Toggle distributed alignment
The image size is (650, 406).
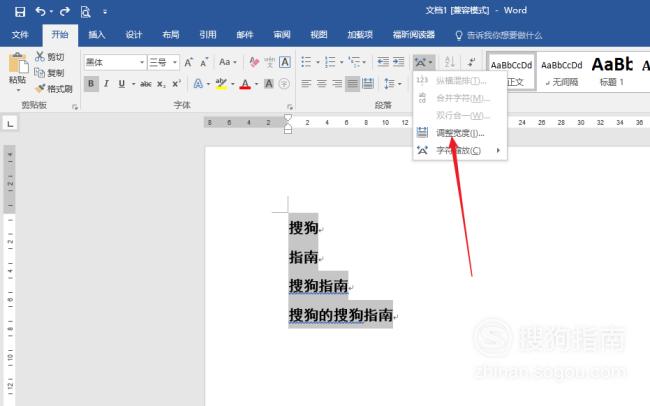pos(368,84)
